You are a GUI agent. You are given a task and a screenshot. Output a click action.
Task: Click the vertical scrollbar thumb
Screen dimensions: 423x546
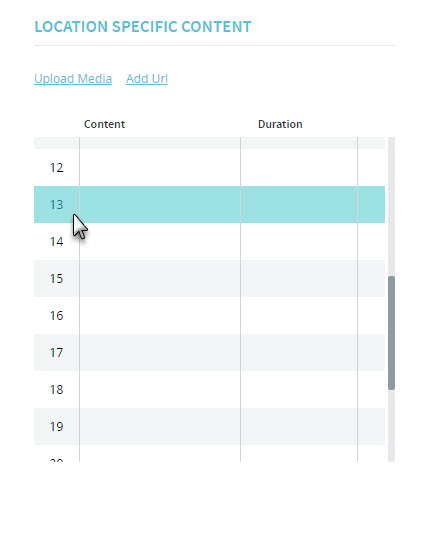[x=391, y=333]
